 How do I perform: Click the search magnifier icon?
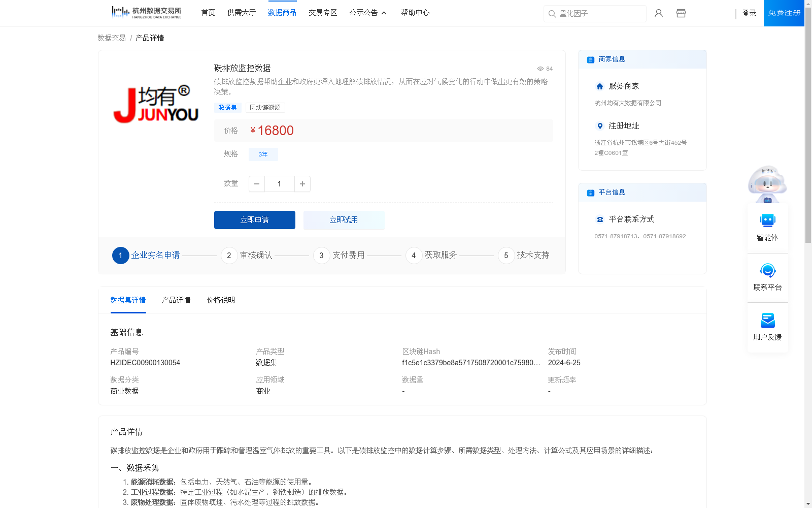pyautogui.click(x=552, y=14)
